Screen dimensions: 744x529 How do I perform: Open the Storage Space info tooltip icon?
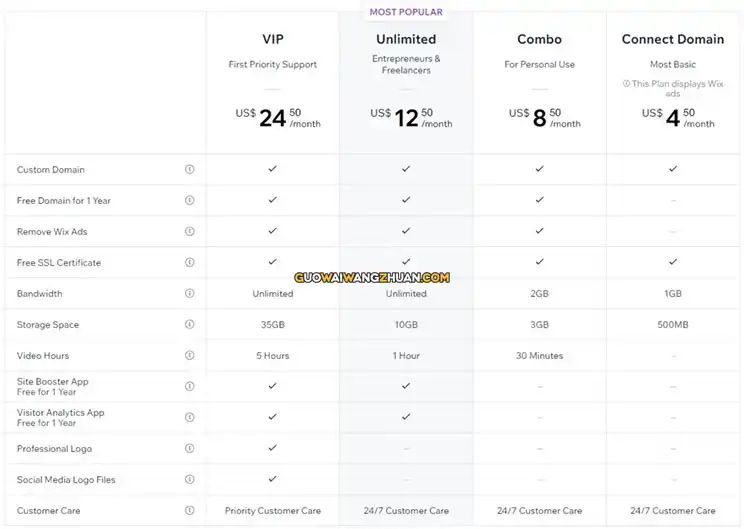[x=189, y=324]
